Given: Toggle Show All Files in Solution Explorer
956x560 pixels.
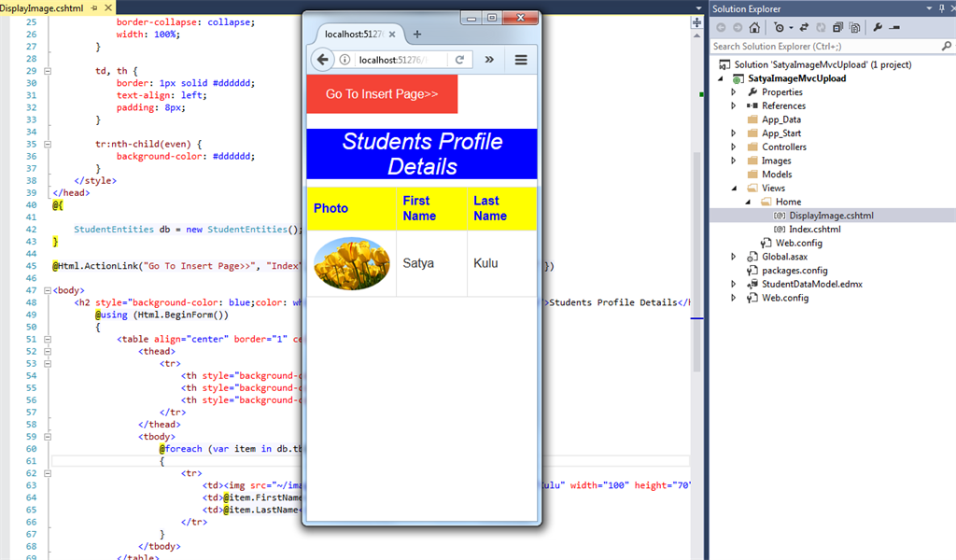Looking at the screenshot, I should (x=853, y=28).
